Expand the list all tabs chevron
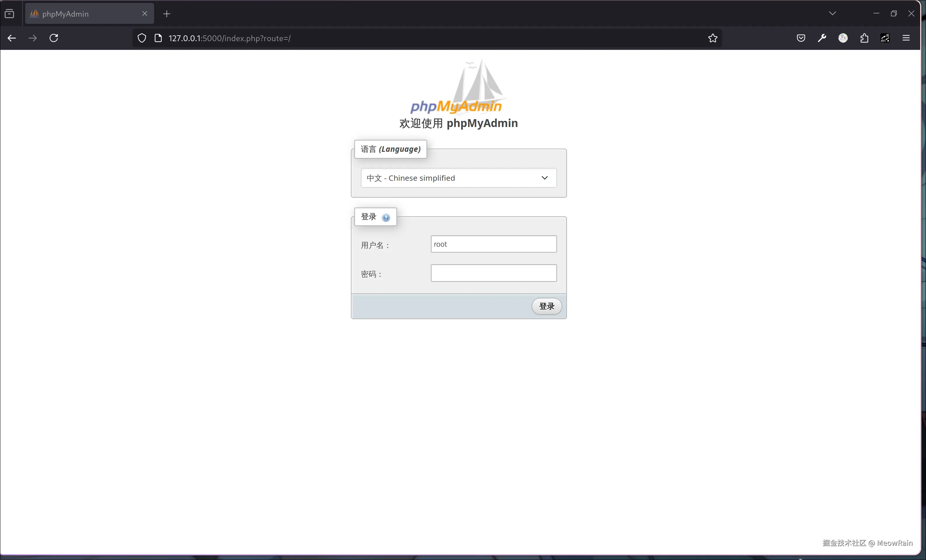The height and width of the screenshot is (560, 926). [x=832, y=13]
